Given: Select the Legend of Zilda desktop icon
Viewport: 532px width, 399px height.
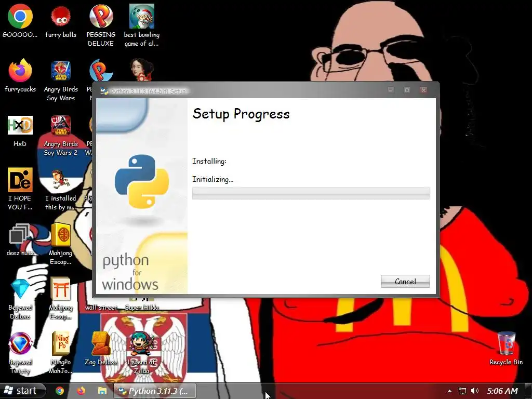Looking at the screenshot, I should pyautogui.click(x=141, y=353).
